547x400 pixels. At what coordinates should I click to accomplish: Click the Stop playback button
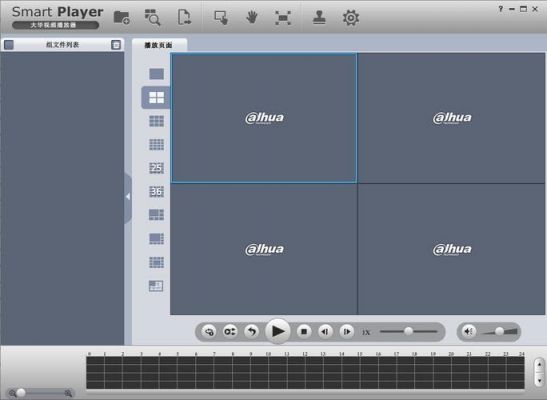[304, 331]
